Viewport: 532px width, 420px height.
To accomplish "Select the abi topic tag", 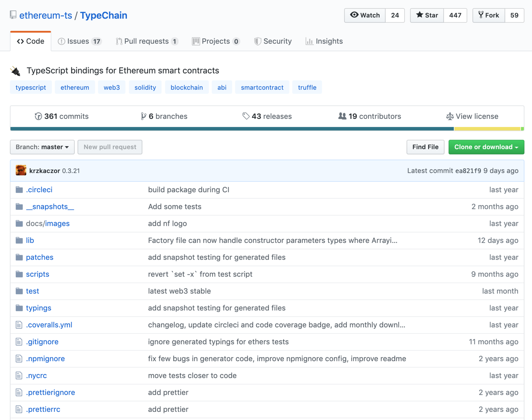I will pos(222,87).
